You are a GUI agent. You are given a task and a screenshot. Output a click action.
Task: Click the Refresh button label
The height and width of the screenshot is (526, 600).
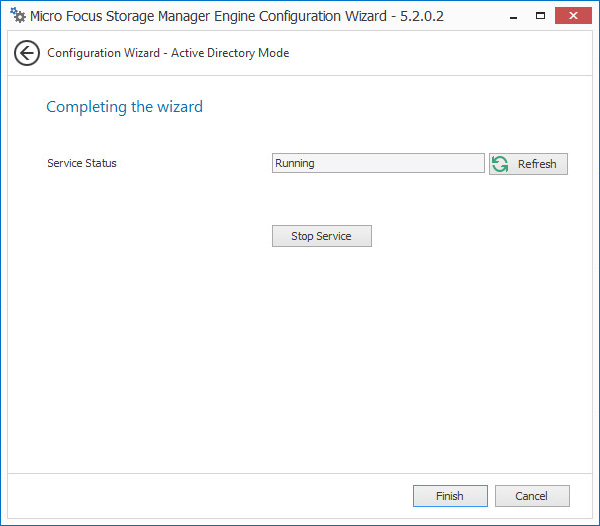(x=537, y=164)
